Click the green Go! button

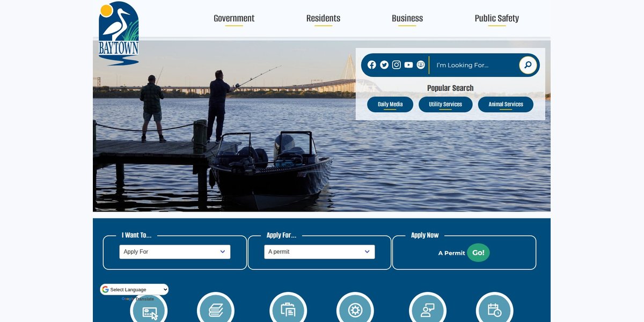pyautogui.click(x=478, y=253)
